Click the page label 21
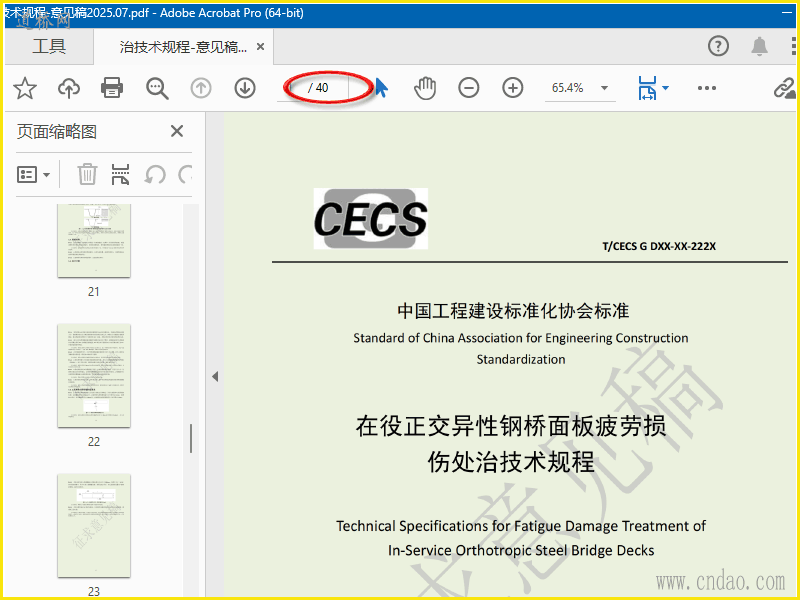 tap(93, 292)
